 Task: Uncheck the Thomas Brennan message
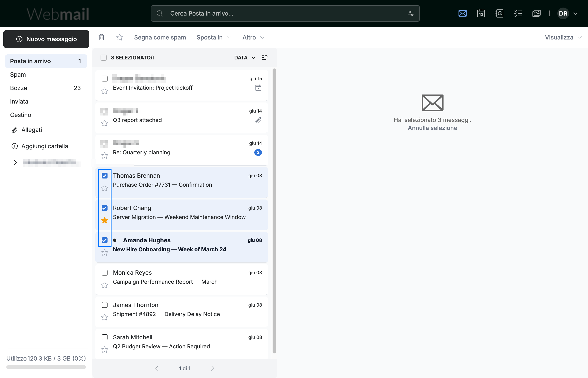click(x=105, y=176)
